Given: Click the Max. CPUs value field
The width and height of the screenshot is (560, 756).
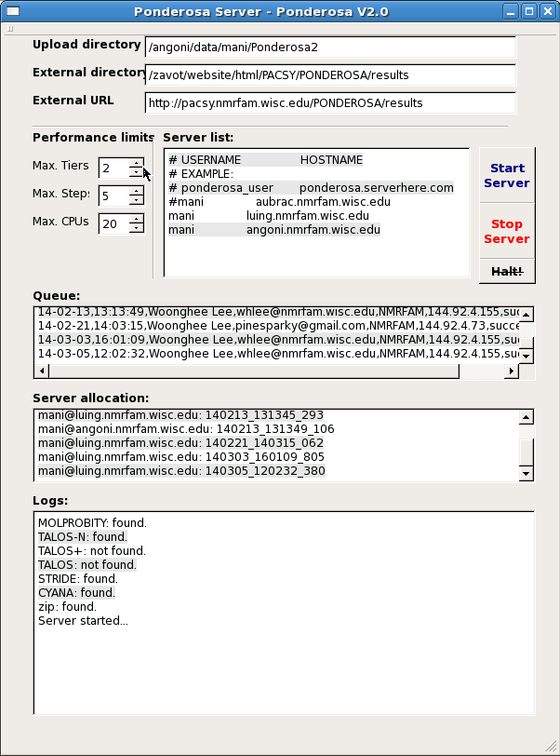Looking at the screenshot, I should click(114, 224).
